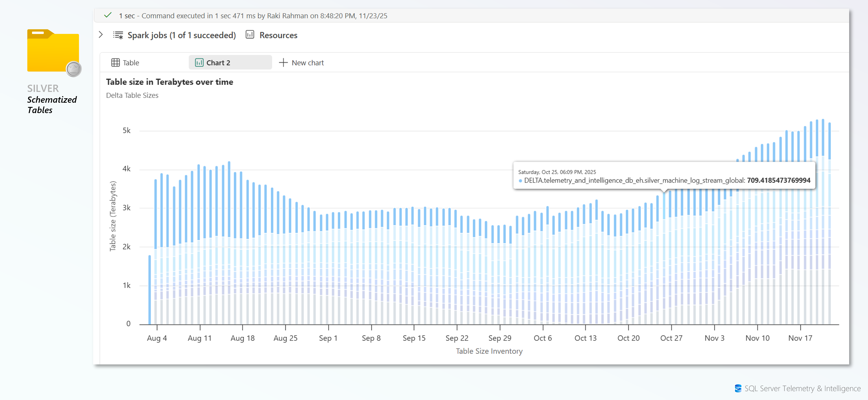Click the Resources histogram icon
The image size is (868, 400).
pos(250,35)
